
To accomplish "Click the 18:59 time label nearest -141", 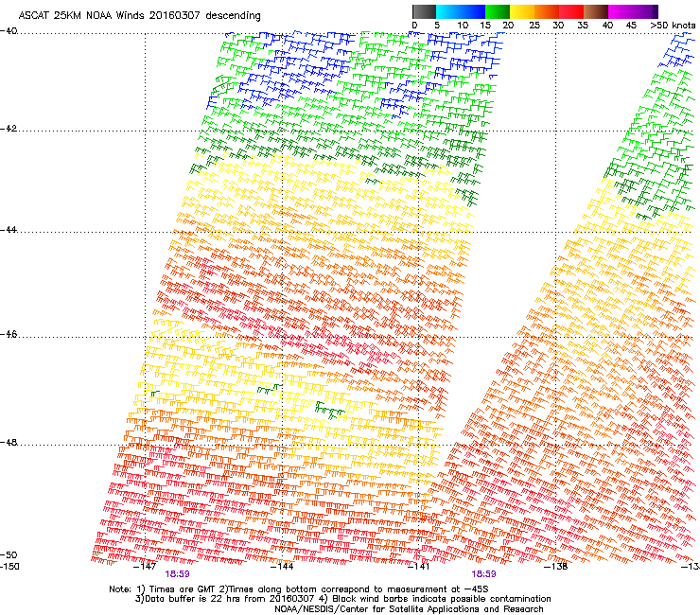I will (x=484, y=574).
